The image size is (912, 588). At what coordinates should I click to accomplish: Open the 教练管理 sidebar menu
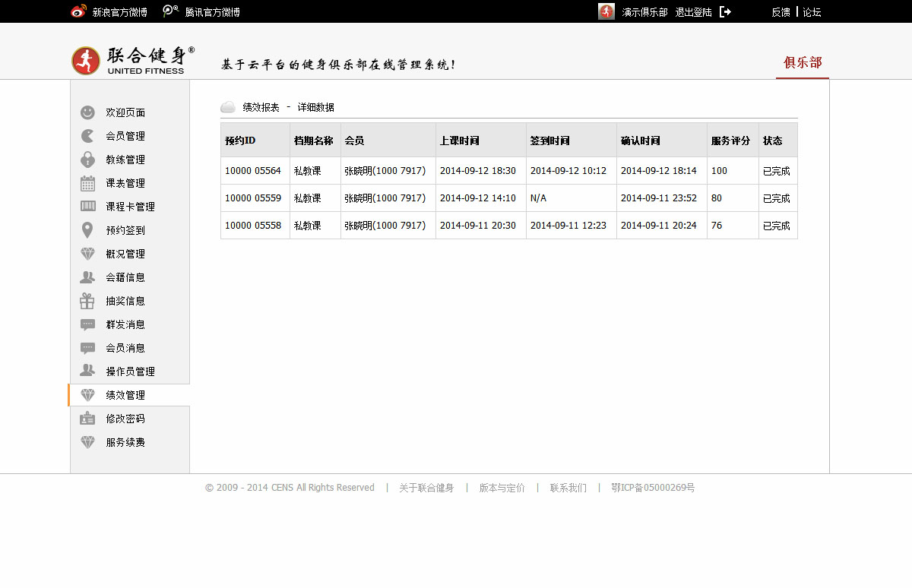125,160
